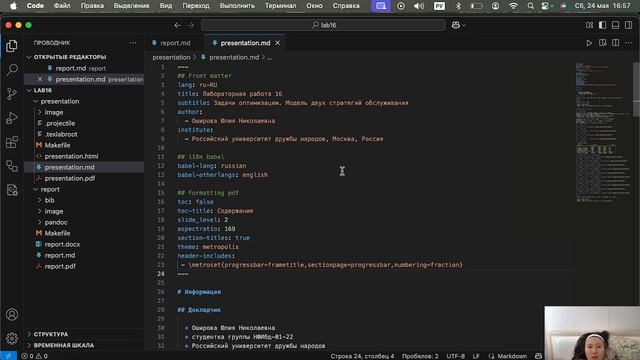This screenshot has height=360, width=640.
Task: Close presentation.md in Open Editors list
Action: 40,79
